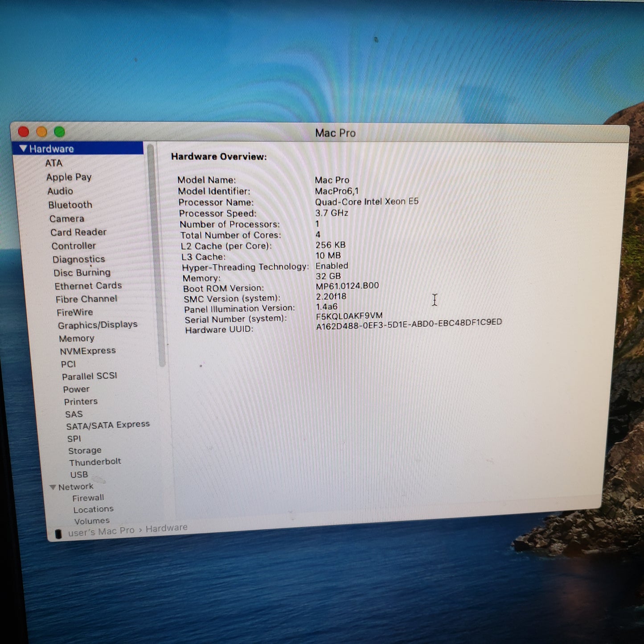The image size is (644, 644).
Task: Select Camera in the sidebar
Action: 67,219
